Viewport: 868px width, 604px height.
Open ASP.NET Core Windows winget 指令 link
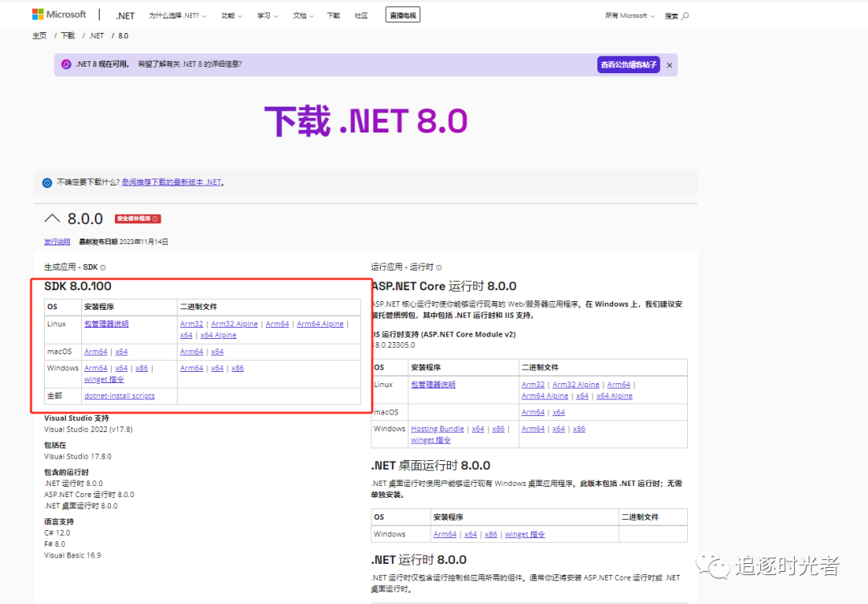point(431,439)
